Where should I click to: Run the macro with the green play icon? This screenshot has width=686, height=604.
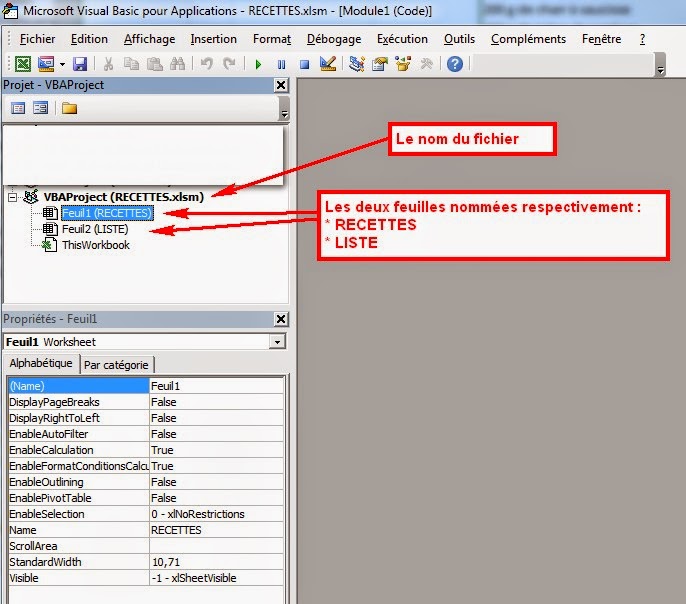coord(258,64)
